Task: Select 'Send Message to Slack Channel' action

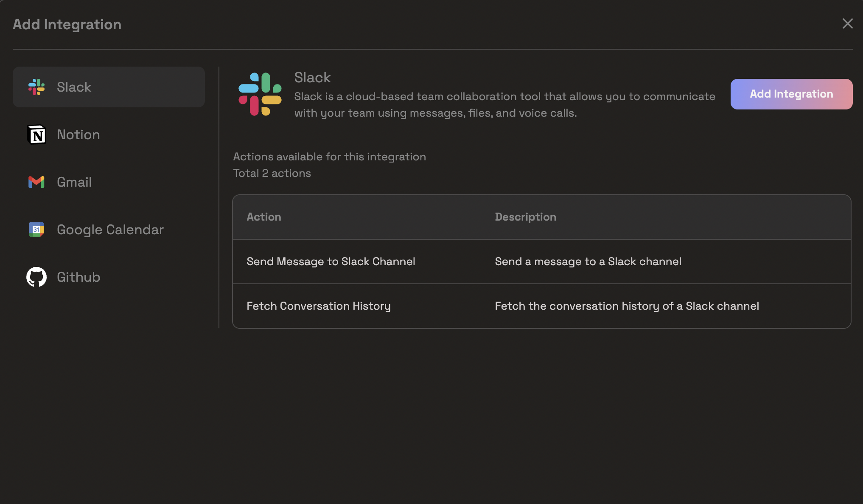Action: [331, 261]
